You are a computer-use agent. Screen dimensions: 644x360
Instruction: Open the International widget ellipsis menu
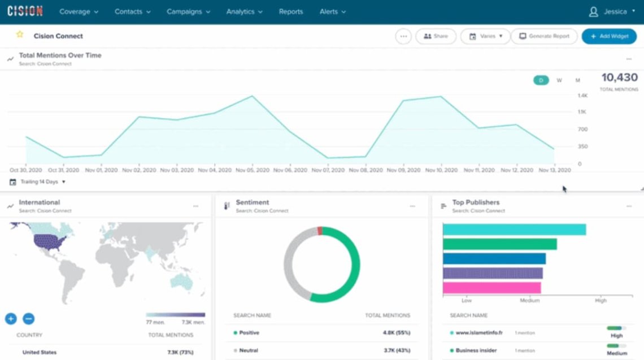[195, 206]
